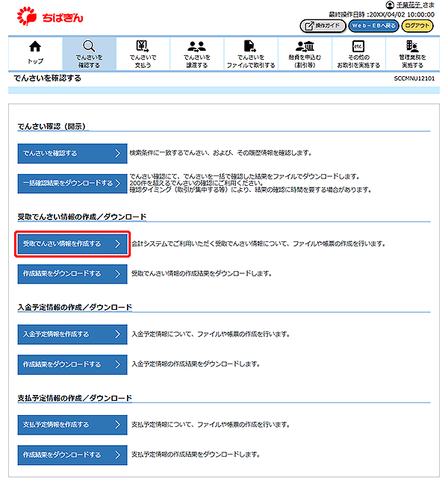Click the Chibagin logo
The height and width of the screenshot is (486, 448).
click(x=50, y=16)
